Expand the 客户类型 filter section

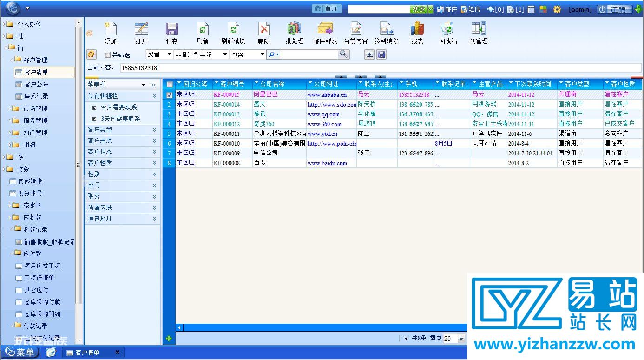pyautogui.click(x=123, y=129)
